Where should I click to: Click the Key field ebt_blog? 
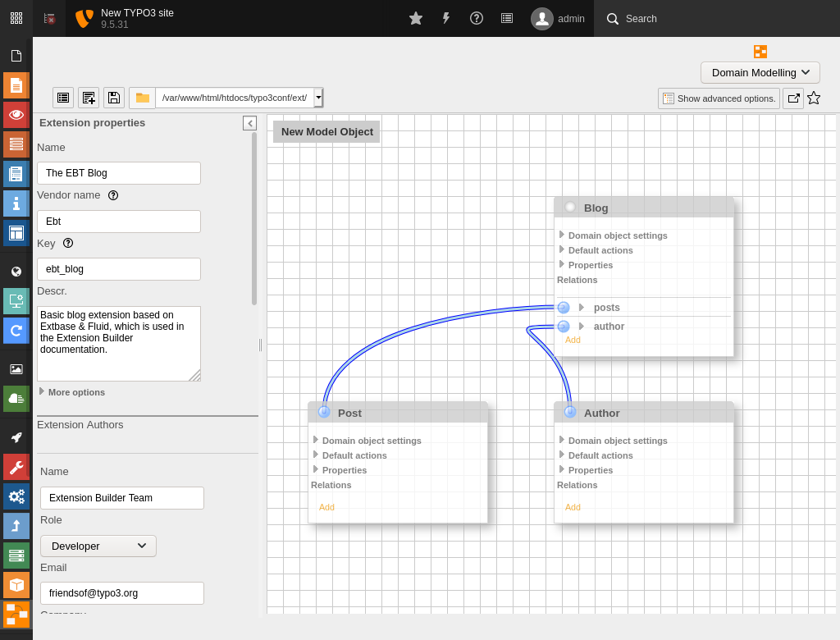tap(119, 269)
